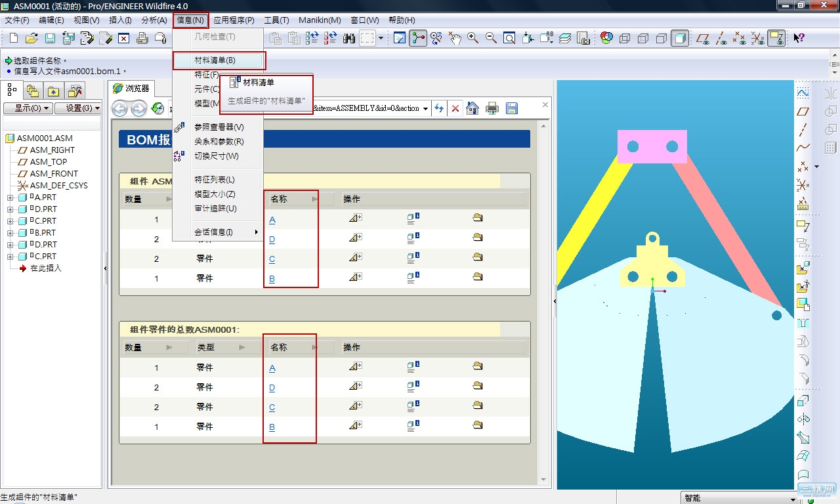Refresh the browser page
840x504 pixels.
pyautogui.click(x=440, y=108)
